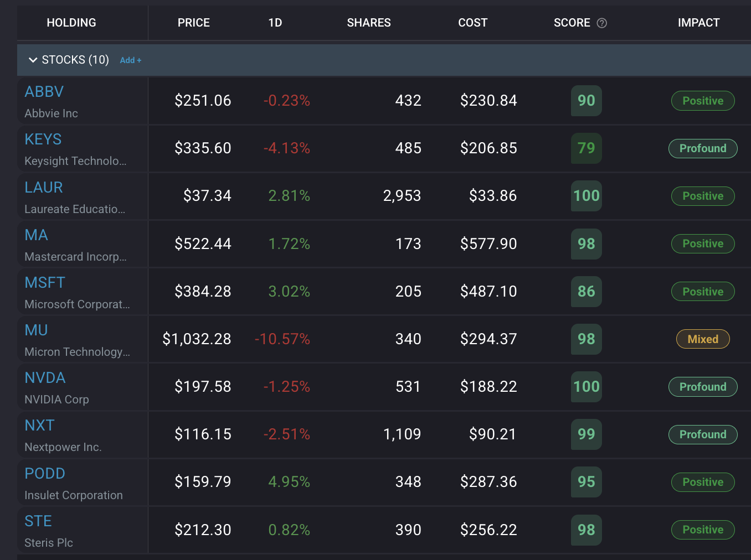Image resolution: width=751 pixels, height=560 pixels.
Task: Click the Positive impact badge for STE
Action: [703, 530]
